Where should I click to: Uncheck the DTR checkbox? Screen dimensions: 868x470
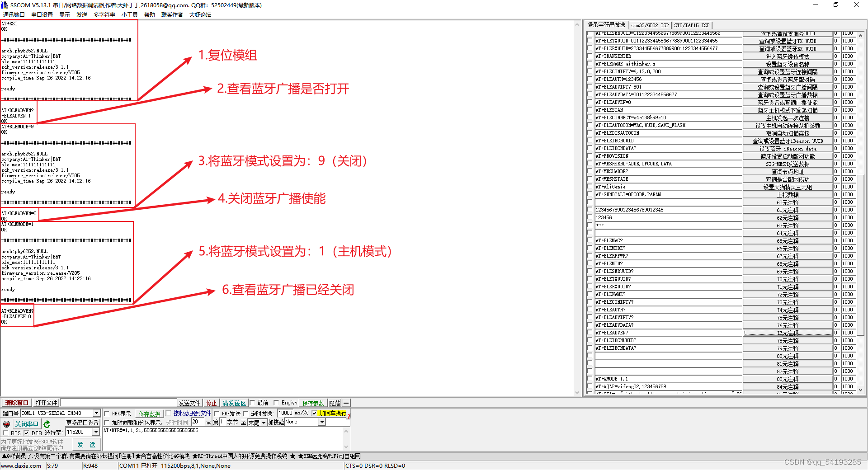point(26,433)
